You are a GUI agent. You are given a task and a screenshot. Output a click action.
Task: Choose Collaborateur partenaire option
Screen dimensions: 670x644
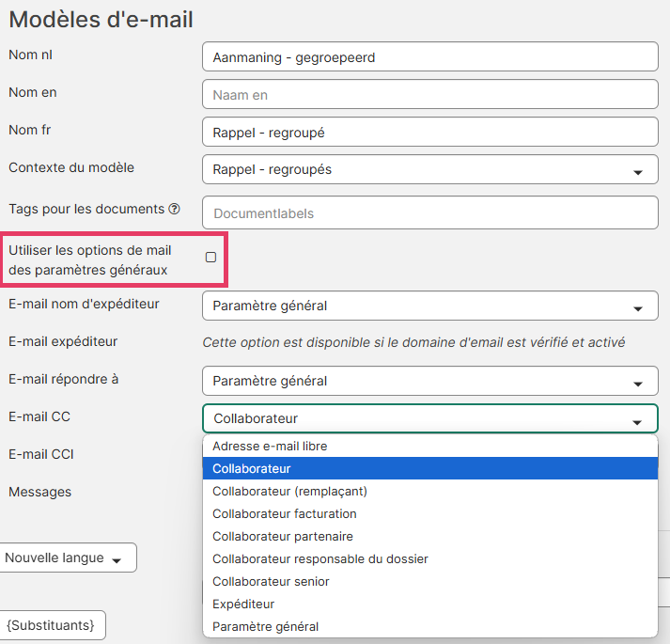[x=429, y=536]
